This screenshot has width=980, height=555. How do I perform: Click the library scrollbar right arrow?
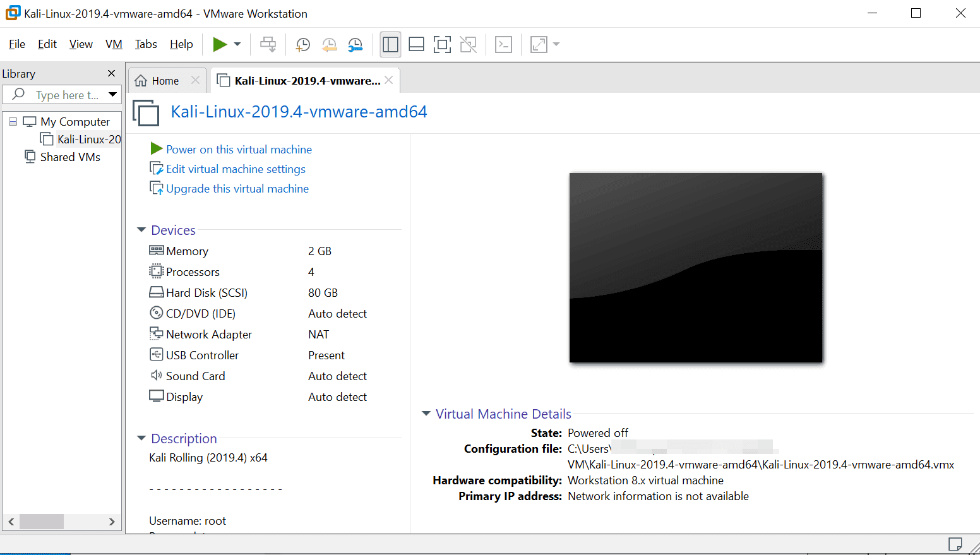pos(112,522)
